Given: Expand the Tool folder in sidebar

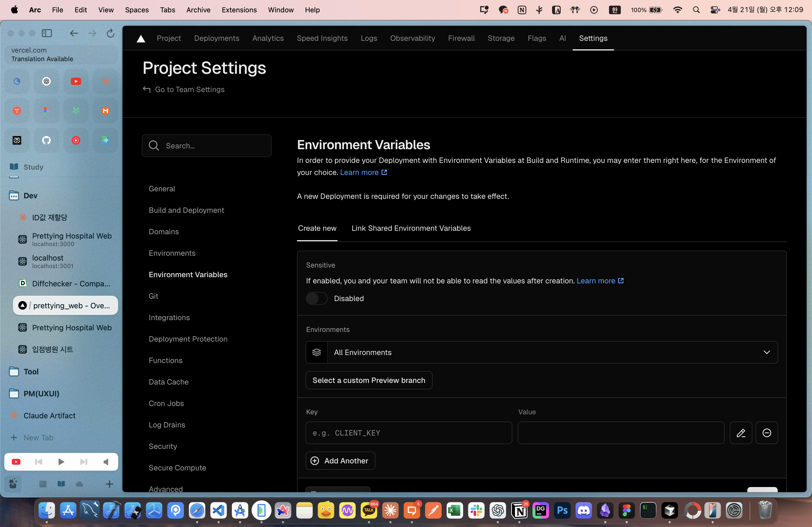Looking at the screenshot, I should [31, 372].
